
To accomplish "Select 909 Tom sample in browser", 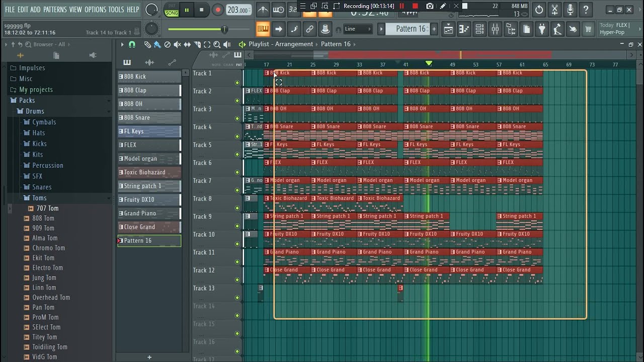I will click(x=43, y=228).
